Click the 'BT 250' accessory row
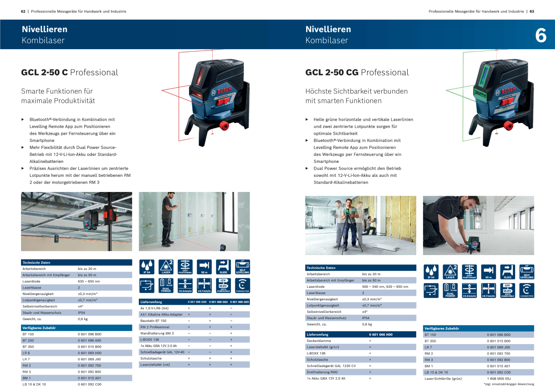 pos(77,341)
